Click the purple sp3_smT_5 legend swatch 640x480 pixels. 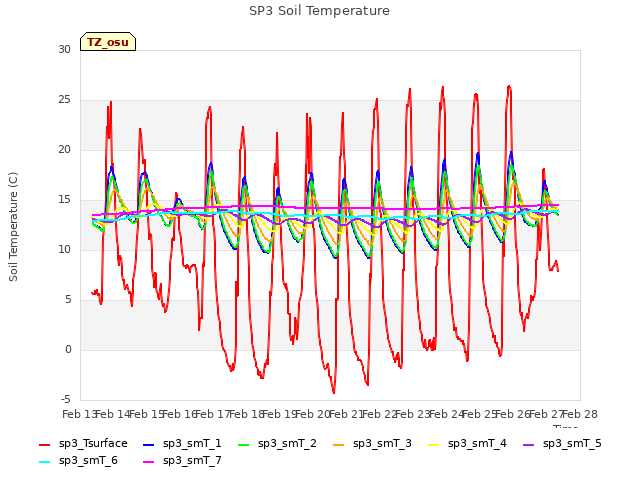point(529,444)
